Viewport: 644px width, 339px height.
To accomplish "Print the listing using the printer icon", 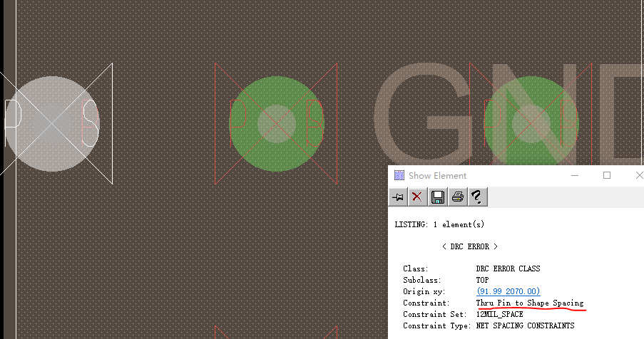I will pos(458,197).
